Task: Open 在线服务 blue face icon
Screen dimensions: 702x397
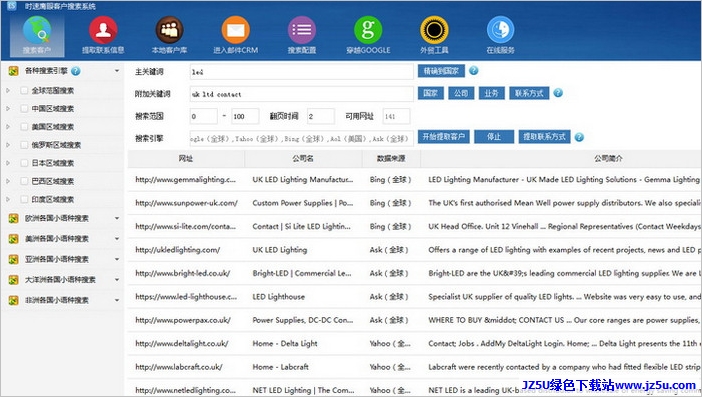Action: (501, 30)
